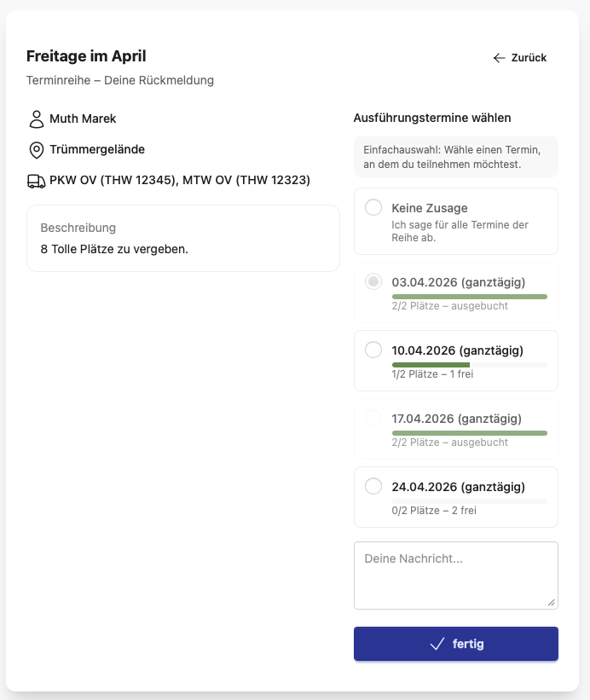
Task: Click the resize handle of the message textarea
Action: click(x=551, y=603)
